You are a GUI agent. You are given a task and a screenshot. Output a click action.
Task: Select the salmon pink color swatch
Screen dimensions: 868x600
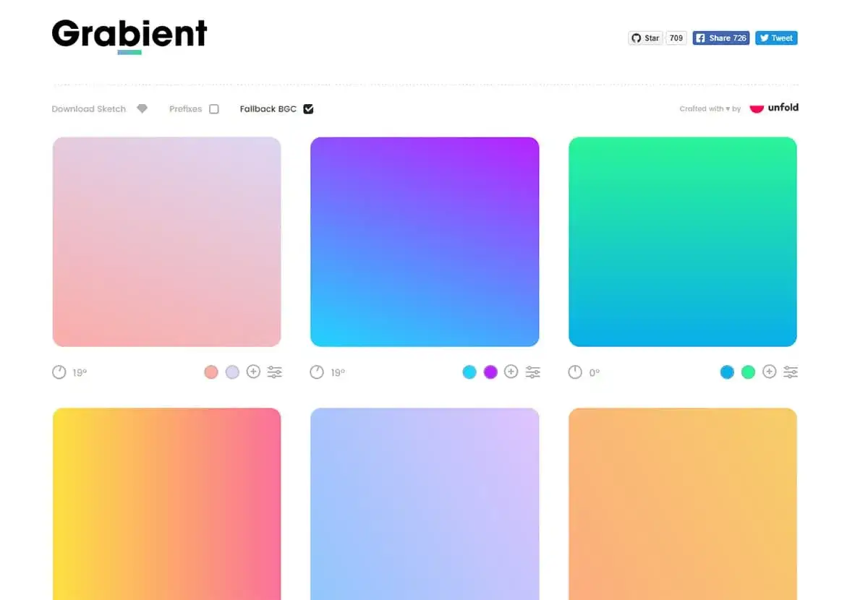[x=211, y=372]
